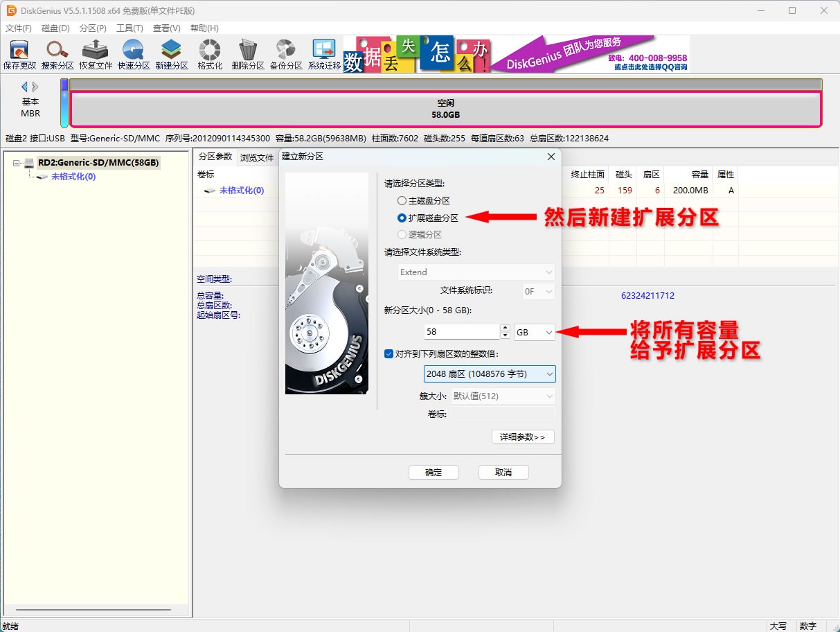This screenshot has height=632, width=840.
Task: Open the 工具(T) menu
Action: point(129,28)
